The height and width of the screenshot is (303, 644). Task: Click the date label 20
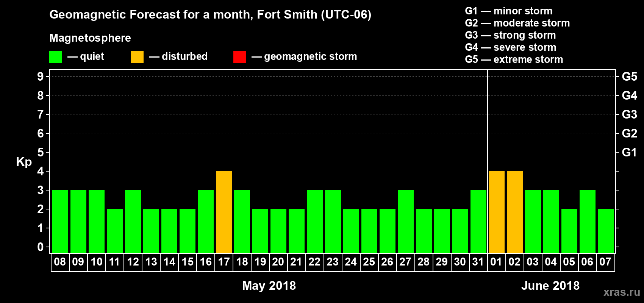(x=278, y=262)
